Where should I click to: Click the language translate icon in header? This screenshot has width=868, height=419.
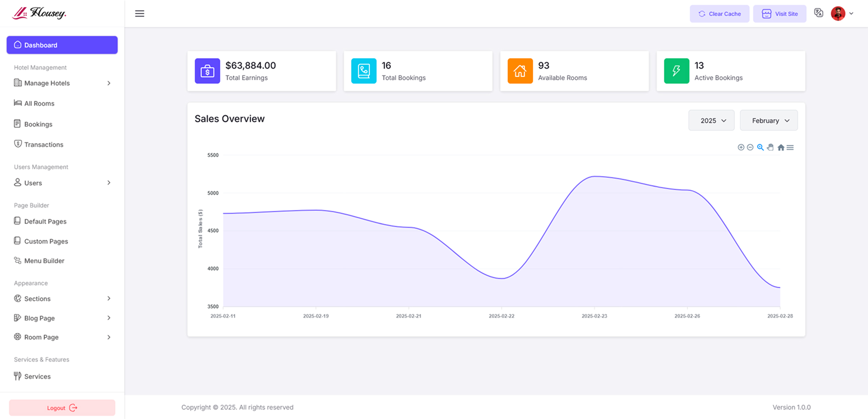(818, 13)
